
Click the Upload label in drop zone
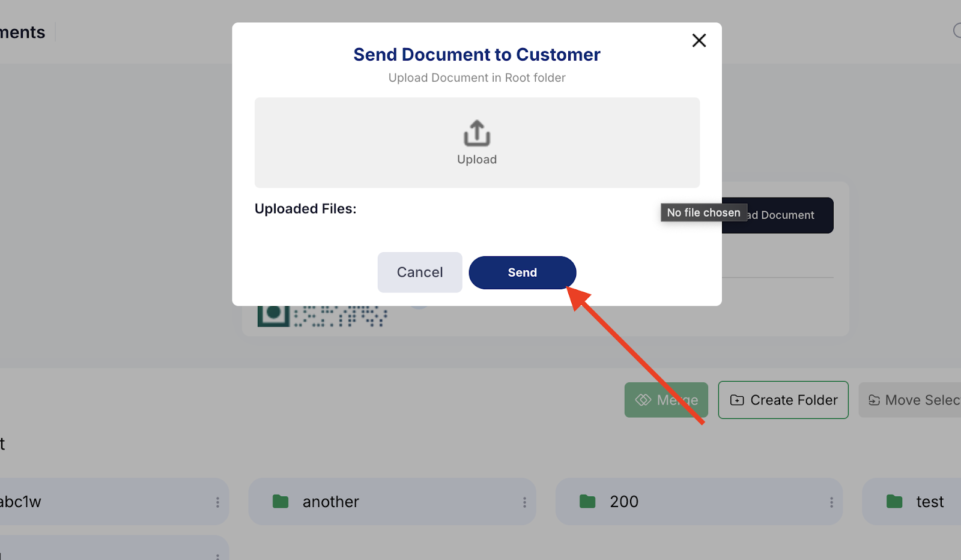click(477, 160)
